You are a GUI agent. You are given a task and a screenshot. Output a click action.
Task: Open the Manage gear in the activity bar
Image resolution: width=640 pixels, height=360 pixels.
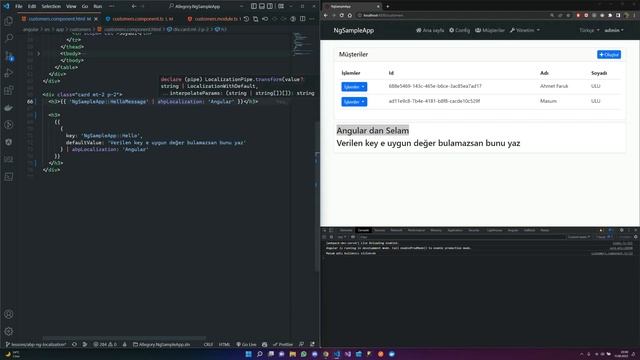9,331
